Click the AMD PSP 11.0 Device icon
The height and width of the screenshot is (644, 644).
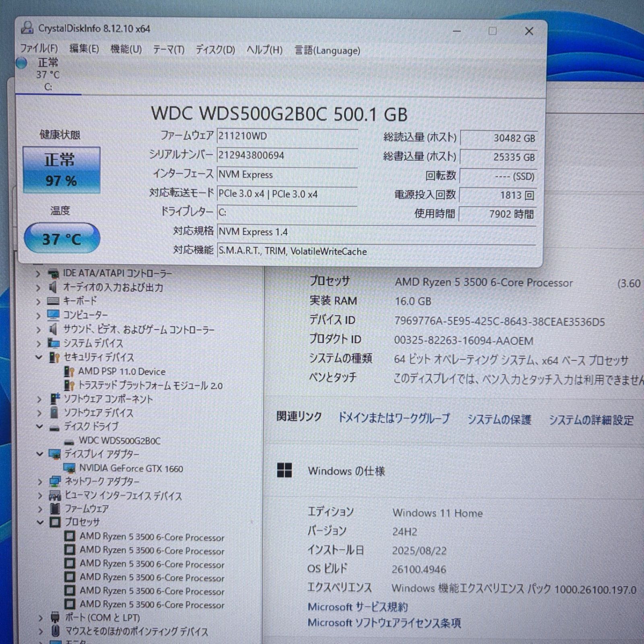click(69, 372)
